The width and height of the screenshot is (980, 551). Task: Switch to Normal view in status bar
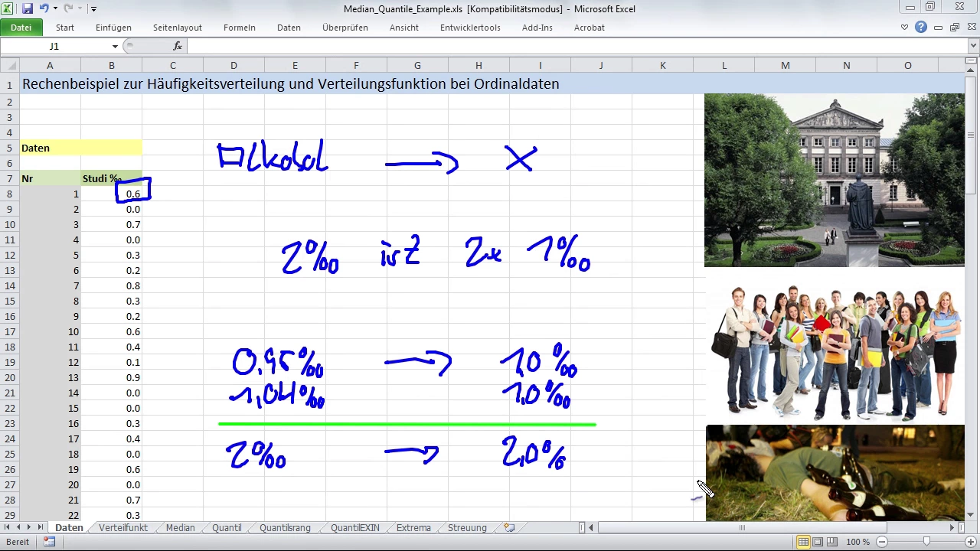pos(803,542)
